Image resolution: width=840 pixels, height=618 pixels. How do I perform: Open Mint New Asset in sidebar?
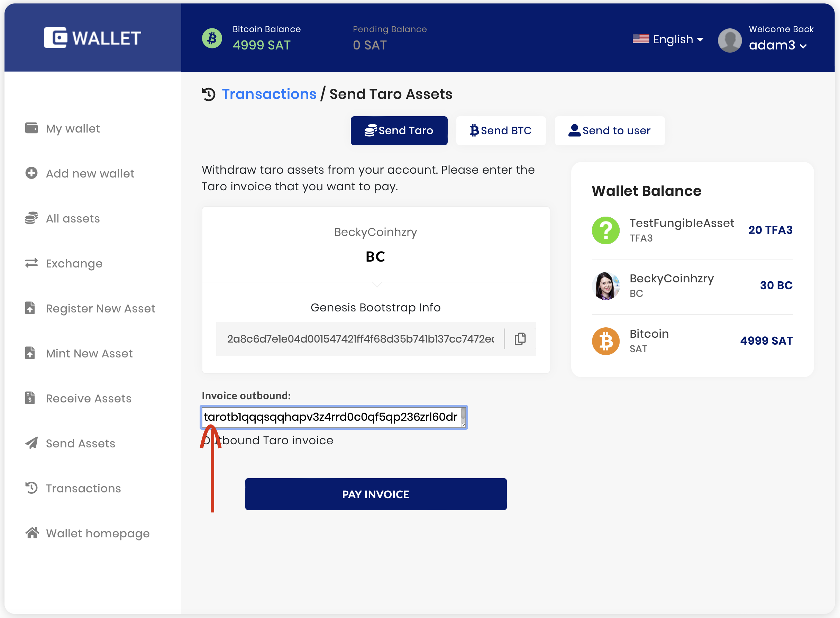[89, 354]
